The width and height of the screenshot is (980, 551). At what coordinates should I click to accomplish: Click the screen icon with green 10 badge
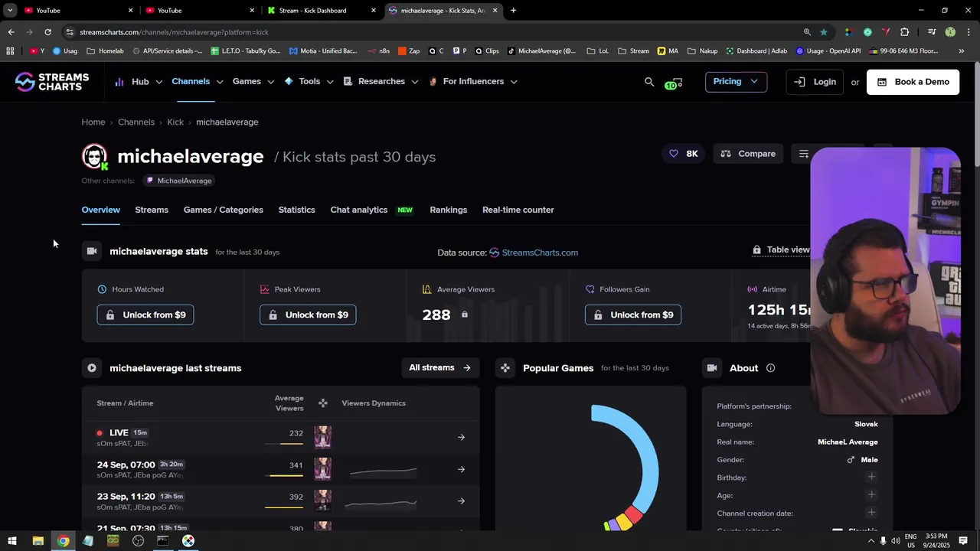pyautogui.click(x=673, y=83)
